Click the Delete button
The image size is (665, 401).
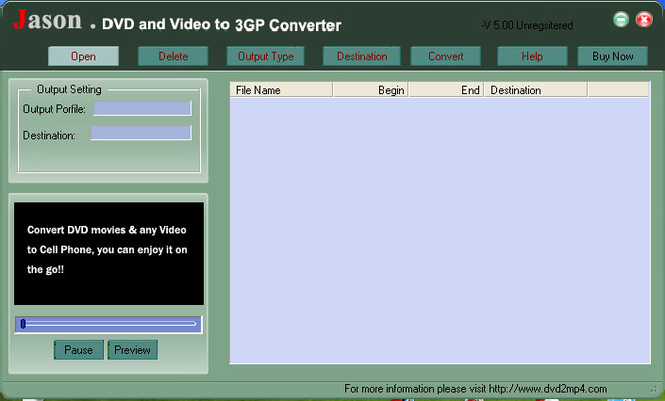click(173, 56)
